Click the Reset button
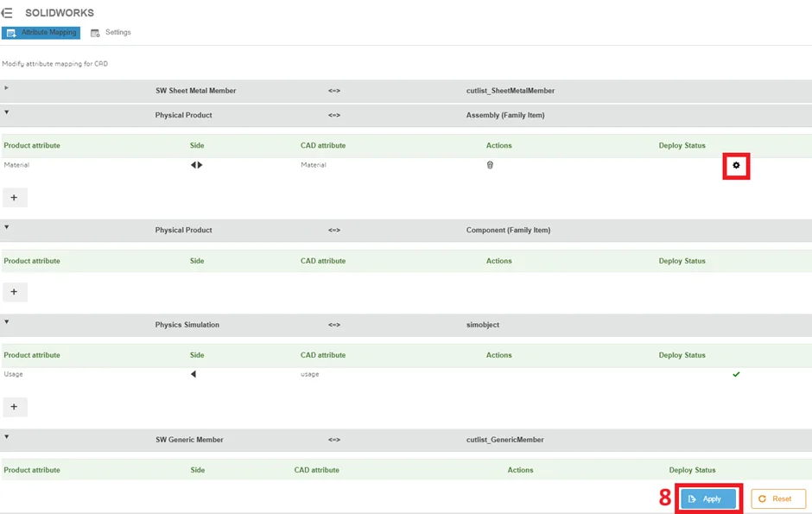The width and height of the screenshot is (812, 514). pos(778,499)
